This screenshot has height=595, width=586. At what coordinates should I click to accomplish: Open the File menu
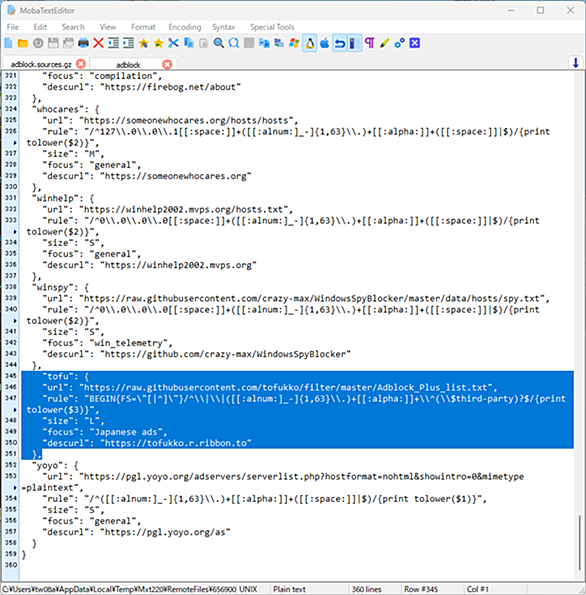pos(13,27)
